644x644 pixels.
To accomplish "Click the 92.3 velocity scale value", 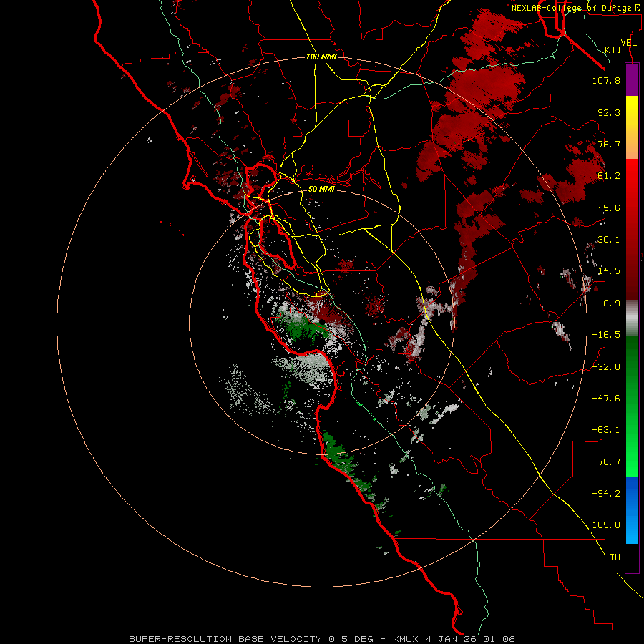I will 609,112.
